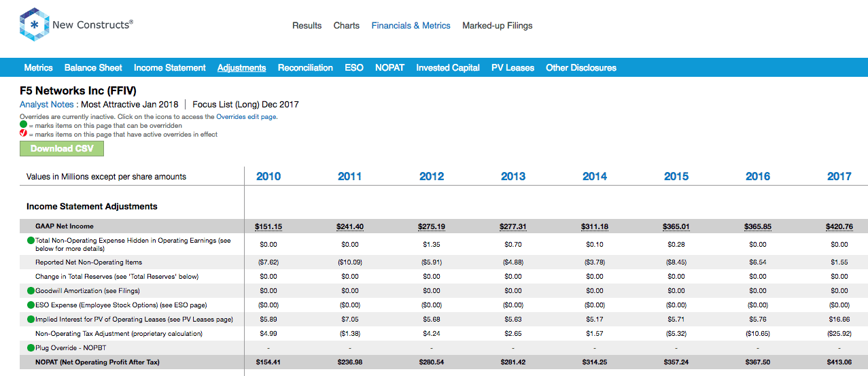This screenshot has width=868, height=376.
Task: Follow the Overrides edit page link
Action: tap(247, 117)
